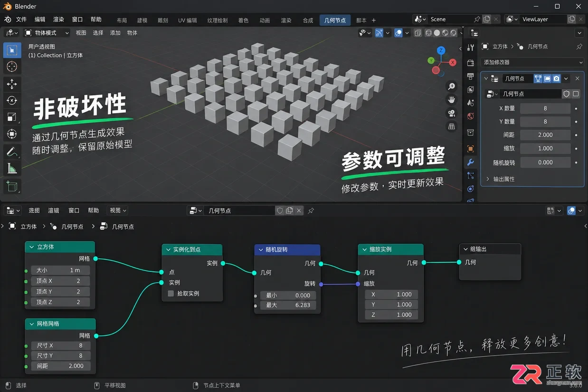
Task: Select the Annotate pencil tool
Action: click(x=12, y=152)
